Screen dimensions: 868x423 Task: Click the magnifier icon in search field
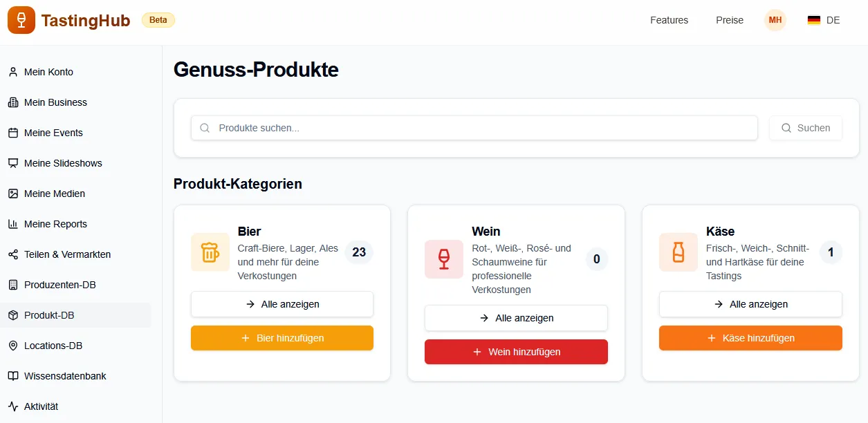[x=205, y=128]
